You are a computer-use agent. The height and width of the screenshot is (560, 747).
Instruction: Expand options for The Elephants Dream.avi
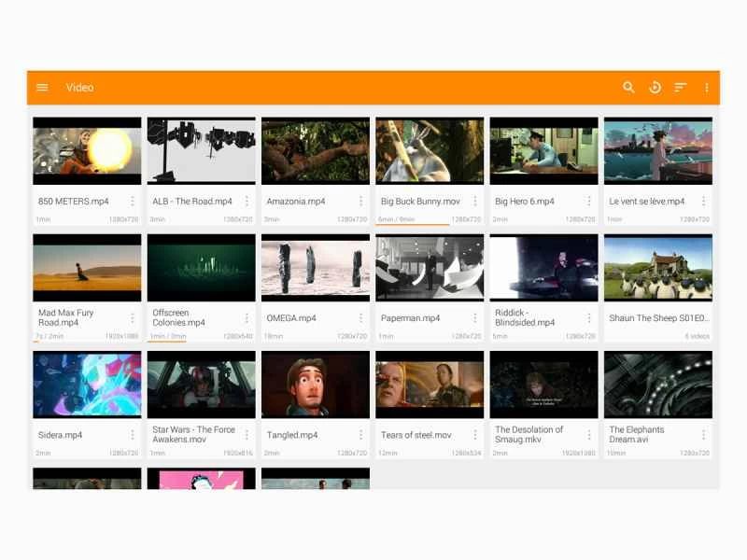[x=703, y=435]
